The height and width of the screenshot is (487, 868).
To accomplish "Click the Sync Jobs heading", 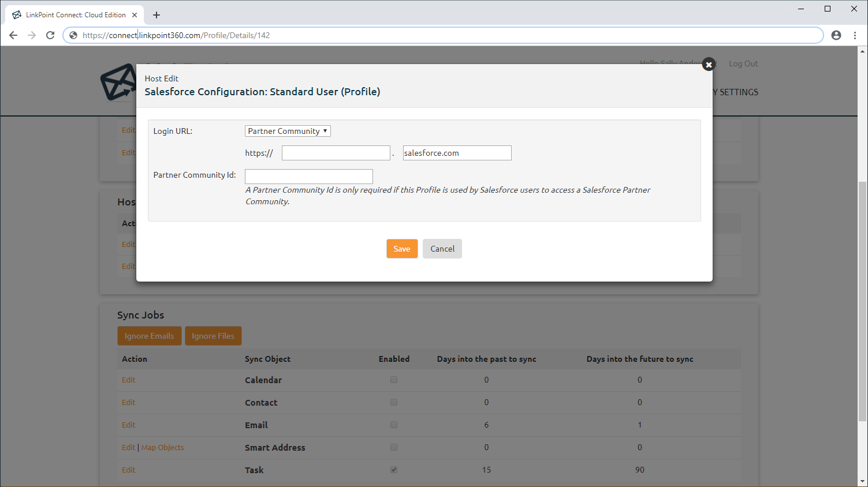I will pyautogui.click(x=141, y=315).
